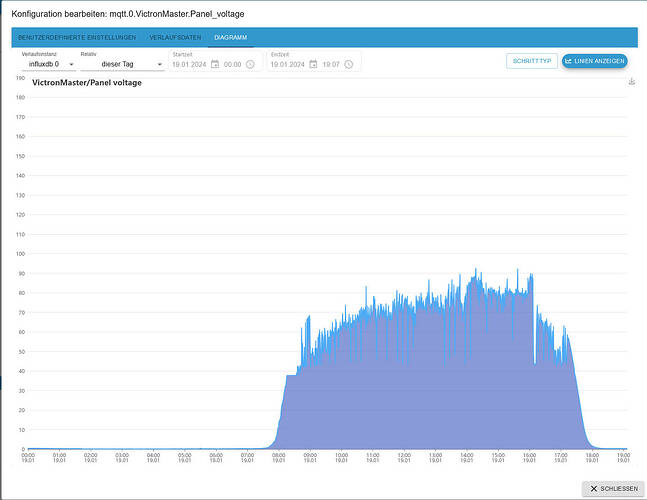Viewport: 647px width, 500px height.
Task: Open the Startzeit calendar picker icon
Action: tap(215, 64)
